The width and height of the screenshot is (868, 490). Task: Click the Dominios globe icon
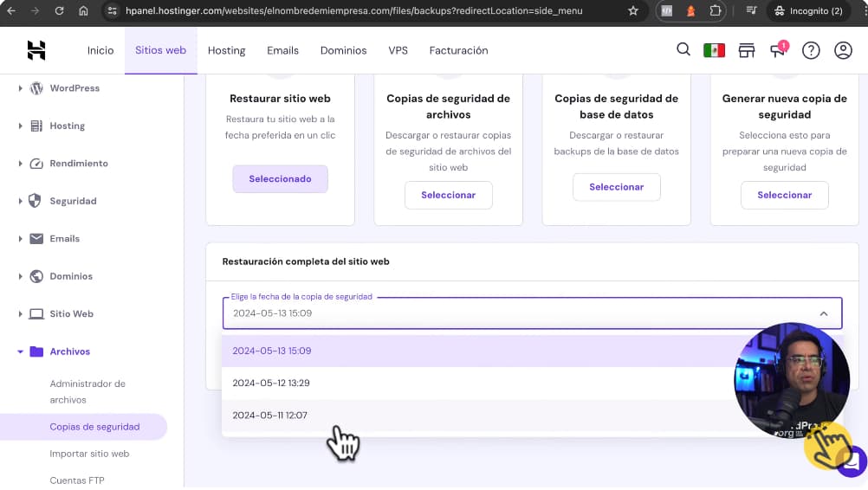[36, 276]
